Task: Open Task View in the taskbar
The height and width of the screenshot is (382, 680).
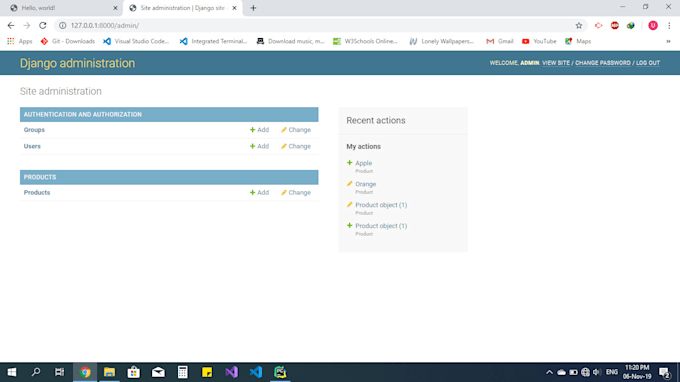Action: (x=59, y=372)
